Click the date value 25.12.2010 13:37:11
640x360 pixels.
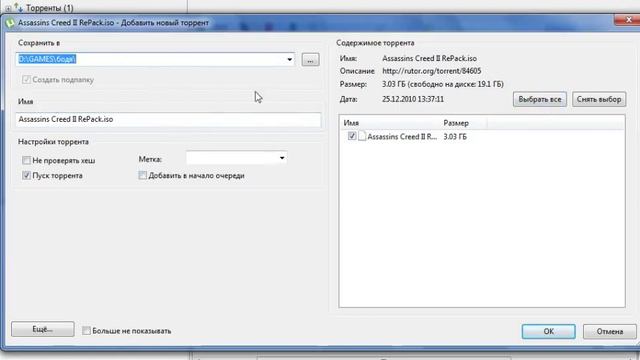pyautogui.click(x=413, y=99)
